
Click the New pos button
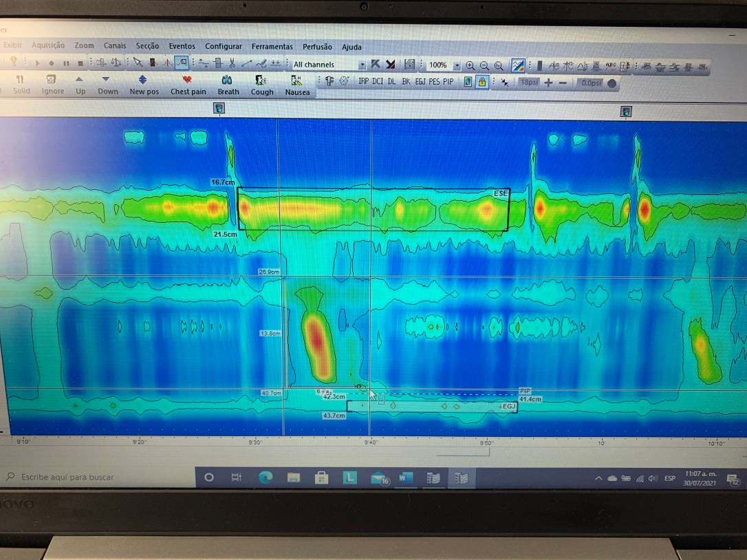pos(143,85)
